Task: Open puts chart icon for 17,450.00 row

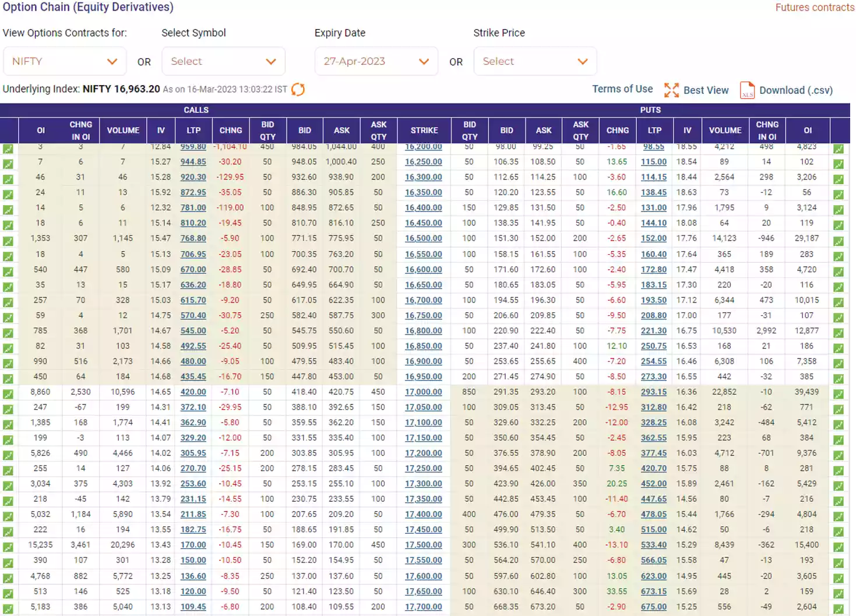Action: click(839, 532)
